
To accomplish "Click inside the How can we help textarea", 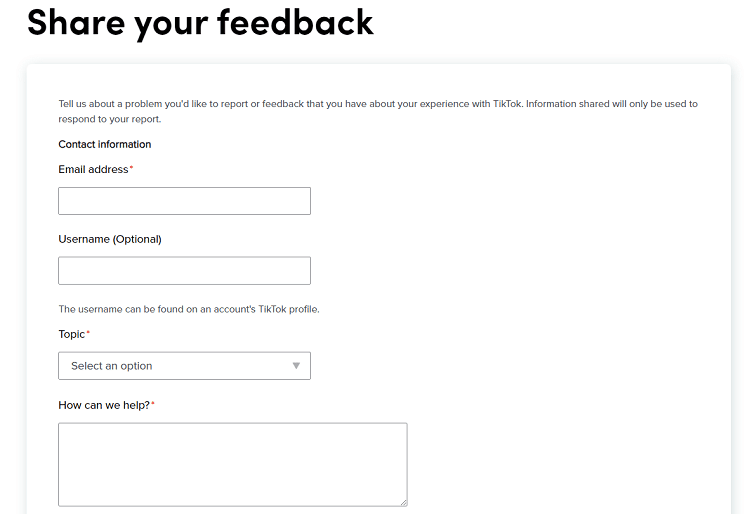I will coord(232,464).
